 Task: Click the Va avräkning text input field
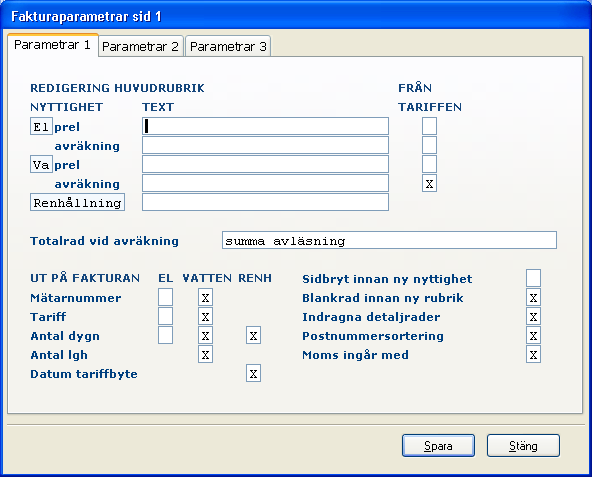(x=265, y=183)
